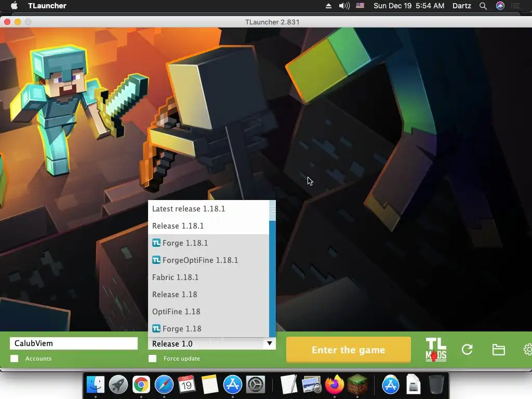Choose Latest release 1.18.1
The height and width of the screenshot is (399, 532).
[x=209, y=209]
